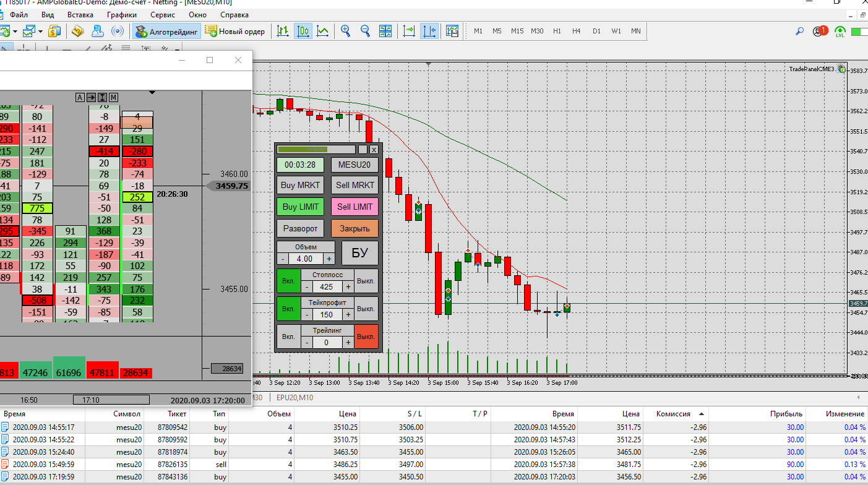The height and width of the screenshot is (485, 868).
Task: Disable take profit with Выкл. button
Action: [366, 309]
